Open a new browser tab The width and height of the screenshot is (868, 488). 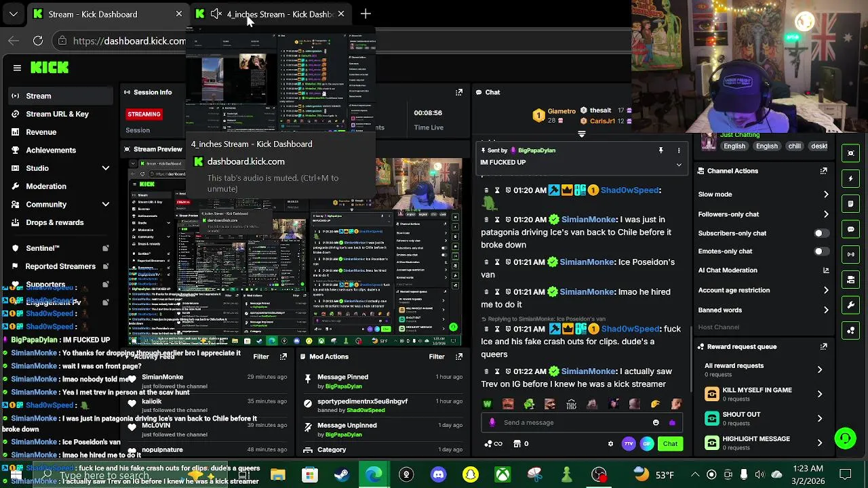(366, 14)
